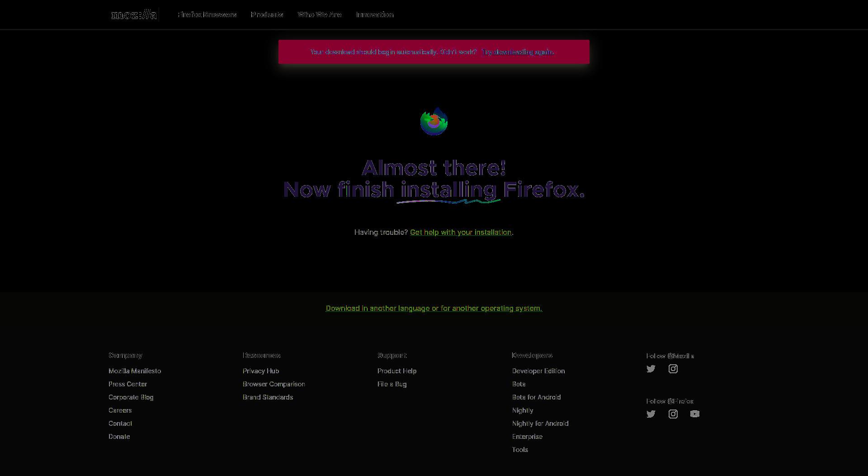Open the Enterprise footer link
The image size is (868, 476).
[x=527, y=437]
